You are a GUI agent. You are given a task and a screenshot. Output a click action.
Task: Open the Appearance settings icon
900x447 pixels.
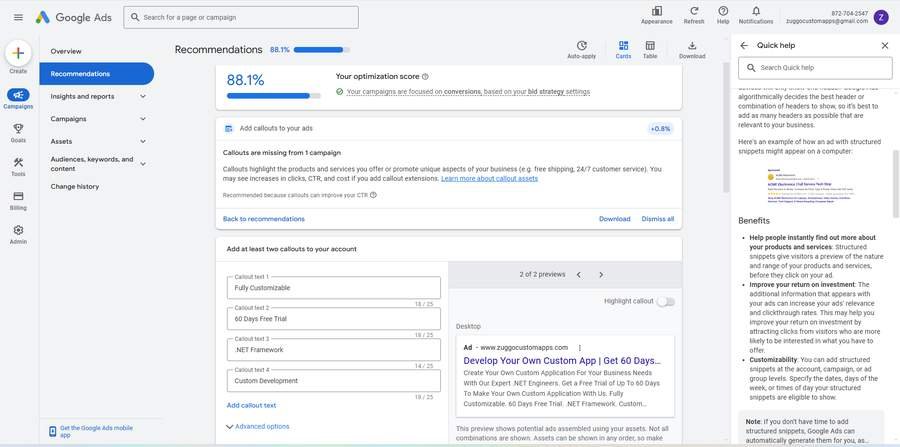pos(657,11)
